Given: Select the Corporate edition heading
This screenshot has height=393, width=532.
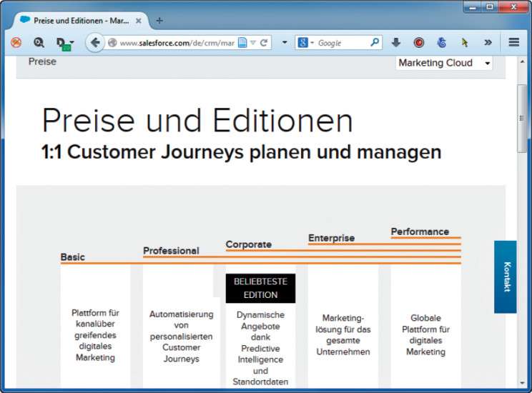Looking at the screenshot, I should 249,244.
